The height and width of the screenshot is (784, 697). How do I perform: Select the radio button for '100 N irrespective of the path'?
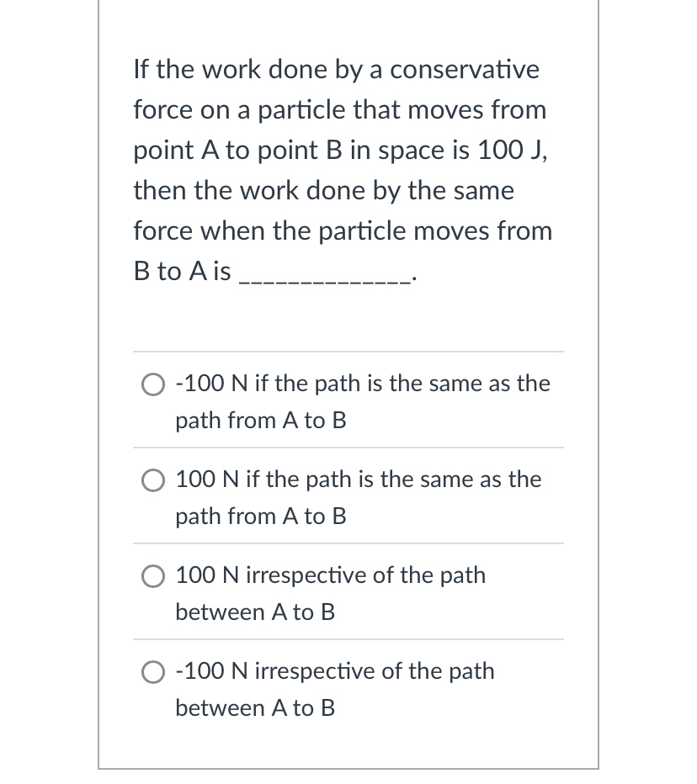click(153, 576)
